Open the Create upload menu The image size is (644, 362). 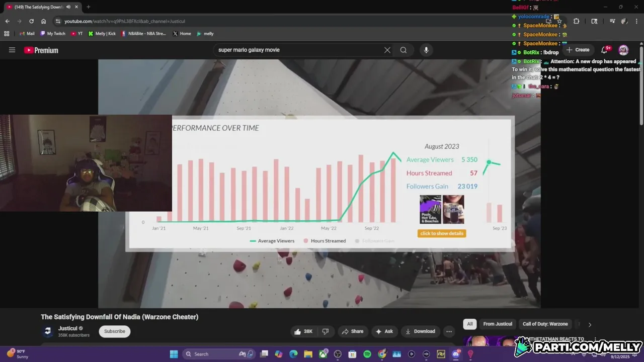tap(578, 50)
